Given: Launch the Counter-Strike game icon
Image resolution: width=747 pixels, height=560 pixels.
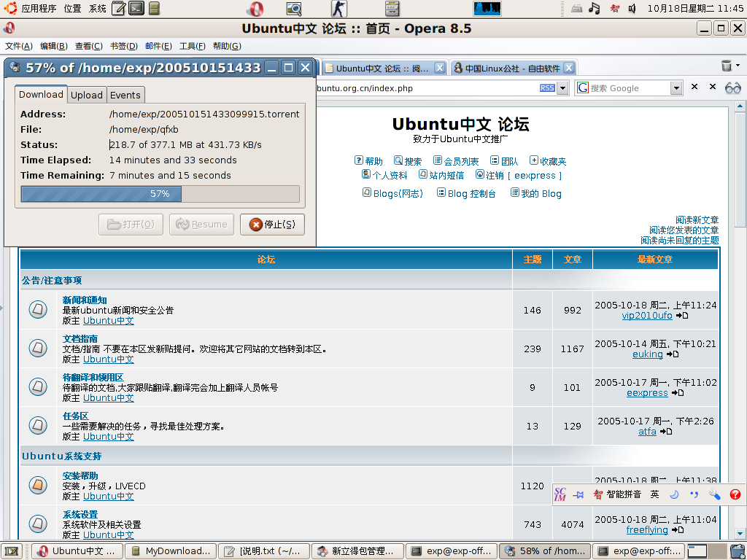Looking at the screenshot, I should point(338,9).
